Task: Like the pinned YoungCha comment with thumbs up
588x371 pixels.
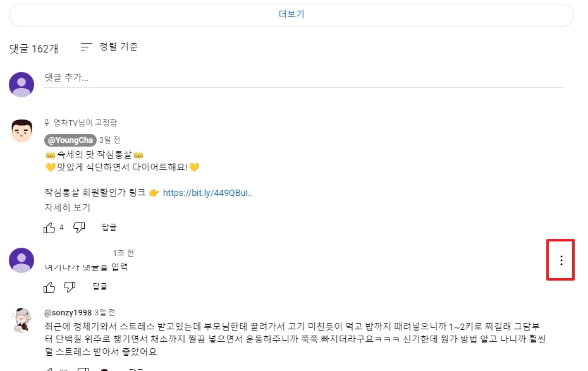Action: [x=49, y=226]
